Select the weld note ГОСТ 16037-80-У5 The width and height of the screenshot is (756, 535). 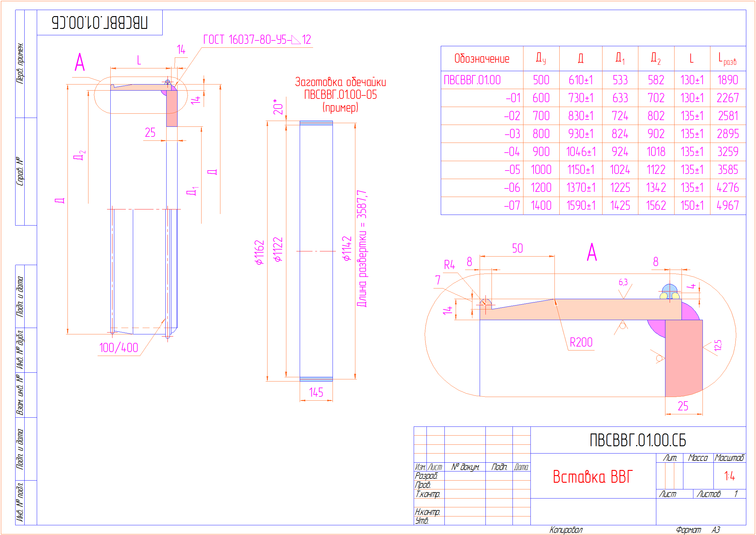pos(257,40)
